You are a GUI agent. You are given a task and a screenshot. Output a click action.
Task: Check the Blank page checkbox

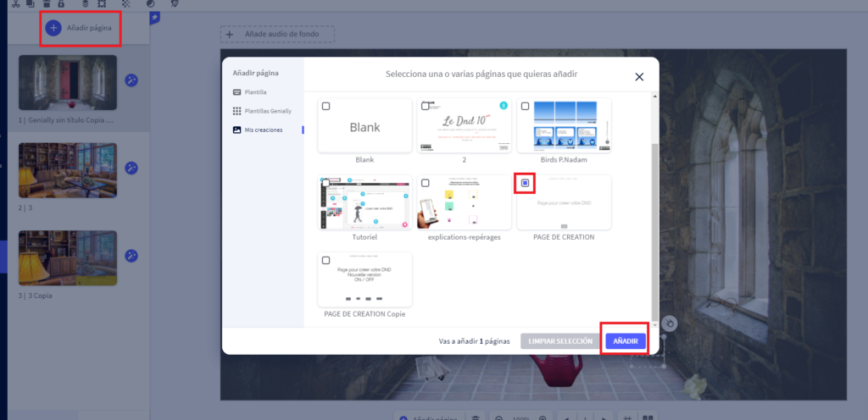point(326,107)
